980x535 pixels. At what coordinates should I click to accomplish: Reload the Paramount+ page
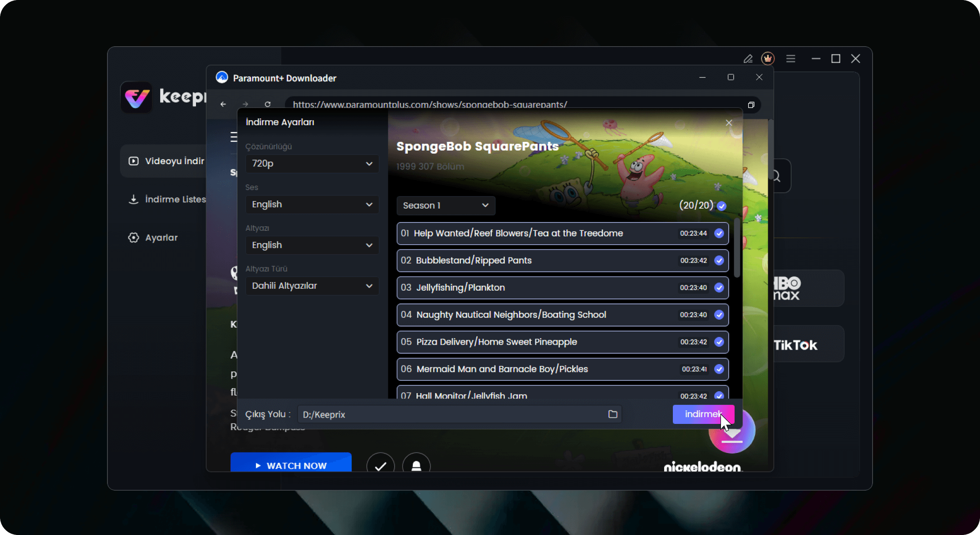[268, 104]
